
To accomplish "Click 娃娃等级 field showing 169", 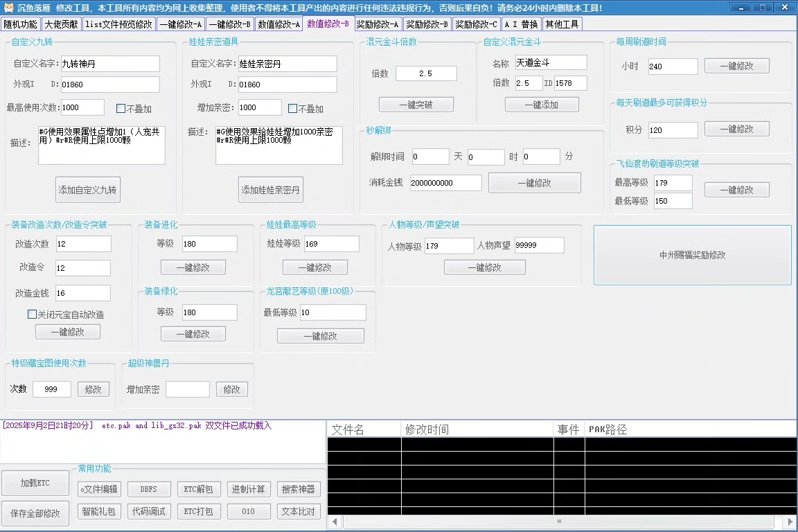I will pos(331,244).
